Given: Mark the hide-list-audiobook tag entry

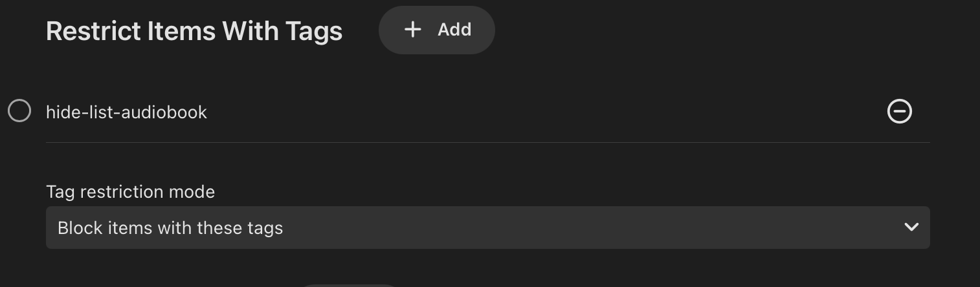Looking at the screenshot, I should coord(19,111).
